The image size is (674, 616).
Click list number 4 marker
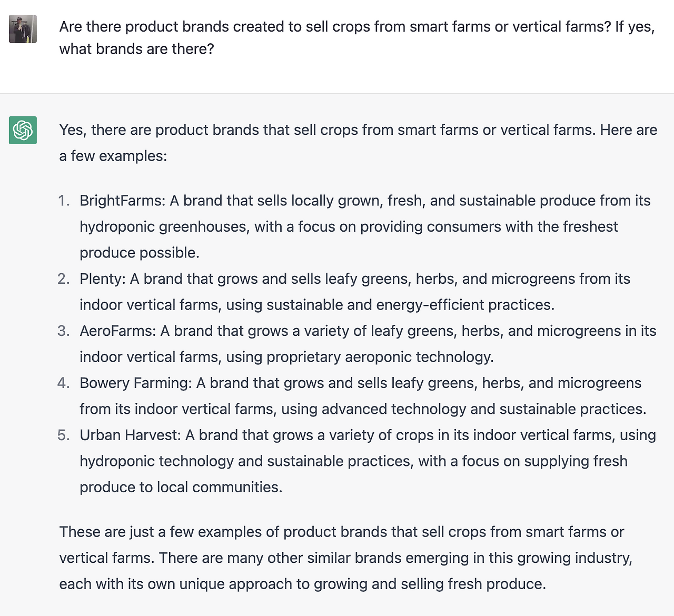pyautogui.click(x=64, y=383)
